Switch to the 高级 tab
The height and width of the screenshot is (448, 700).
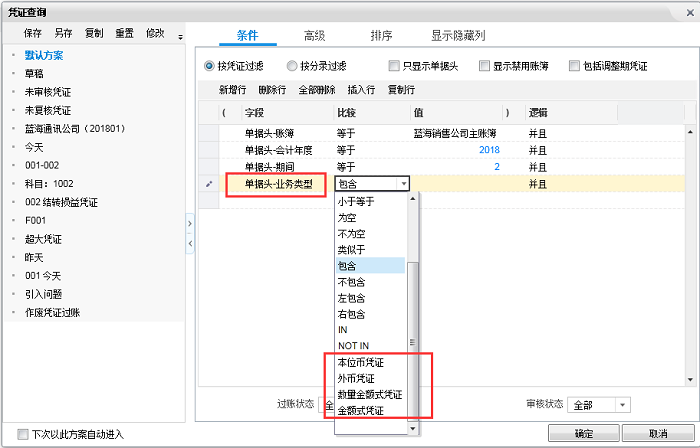[314, 35]
